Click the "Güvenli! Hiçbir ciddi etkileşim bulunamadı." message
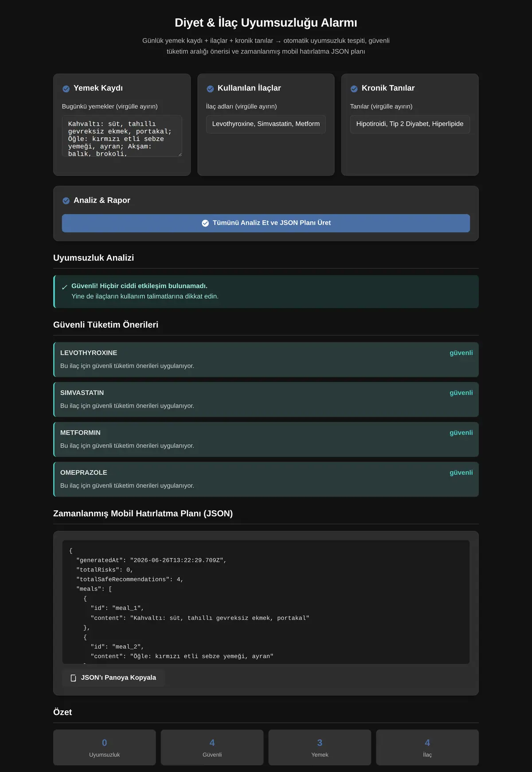 tap(139, 286)
